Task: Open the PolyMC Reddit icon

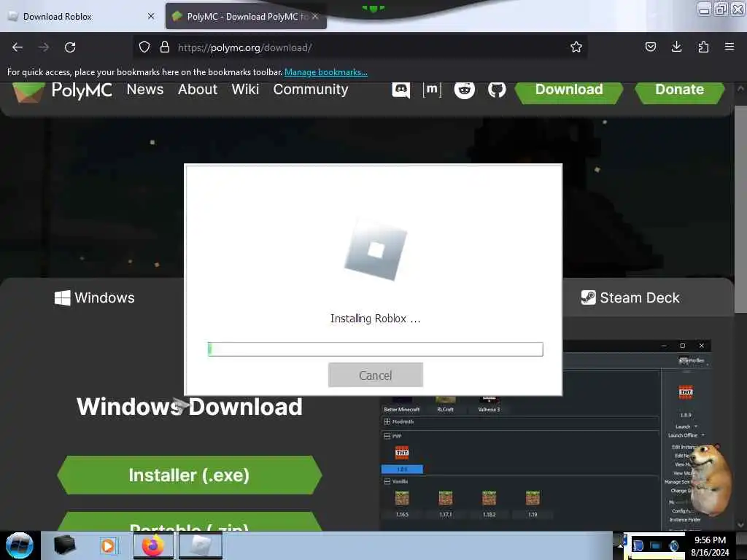Action: click(465, 90)
